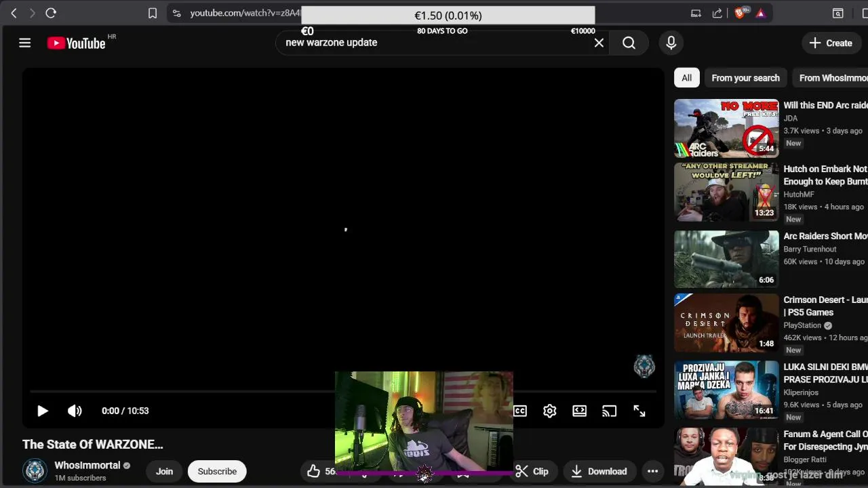Open site information icon beside the URL
This screenshot has height=488, width=868.
pos(176,13)
